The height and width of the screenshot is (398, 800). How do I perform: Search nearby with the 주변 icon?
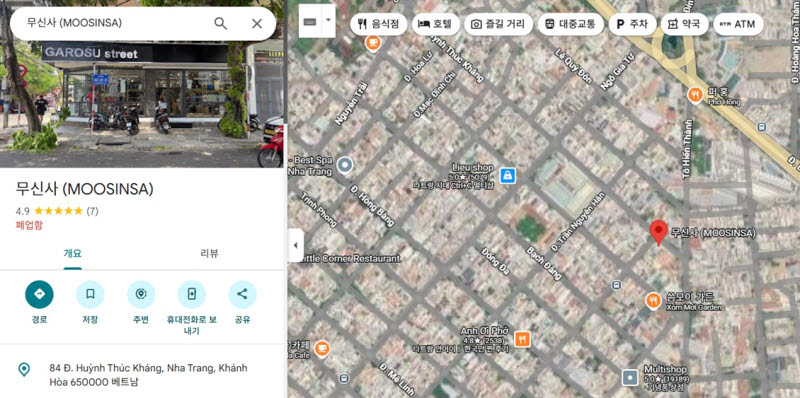point(141,294)
